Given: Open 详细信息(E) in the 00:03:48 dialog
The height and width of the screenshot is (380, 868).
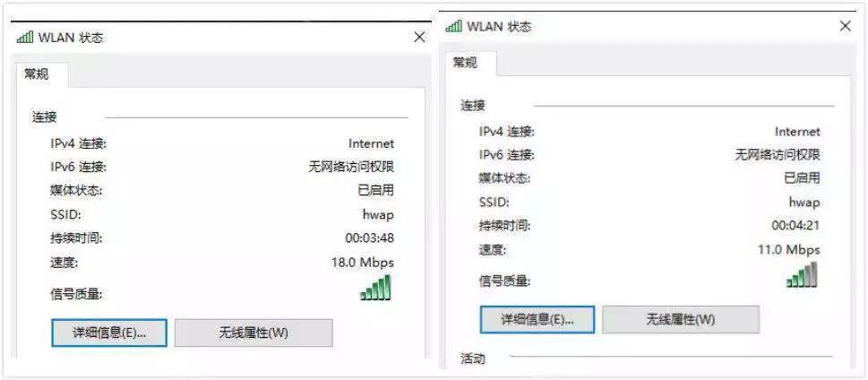Looking at the screenshot, I should pyautogui.click(x=109, y=332).
